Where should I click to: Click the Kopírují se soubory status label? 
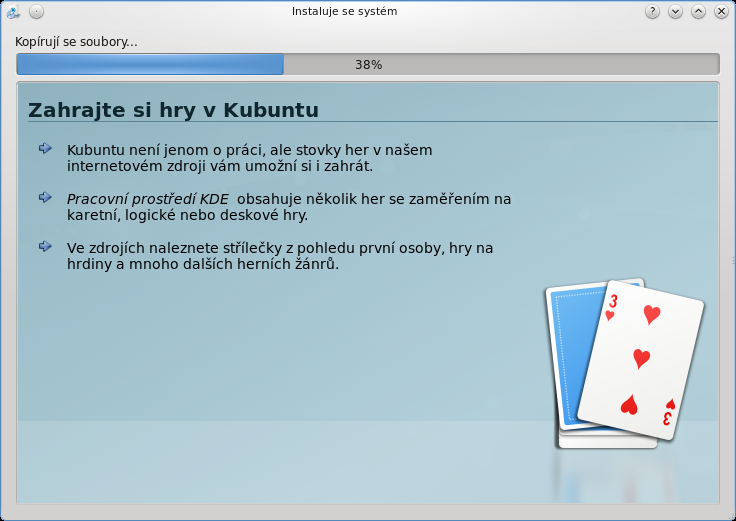point(76,42)
